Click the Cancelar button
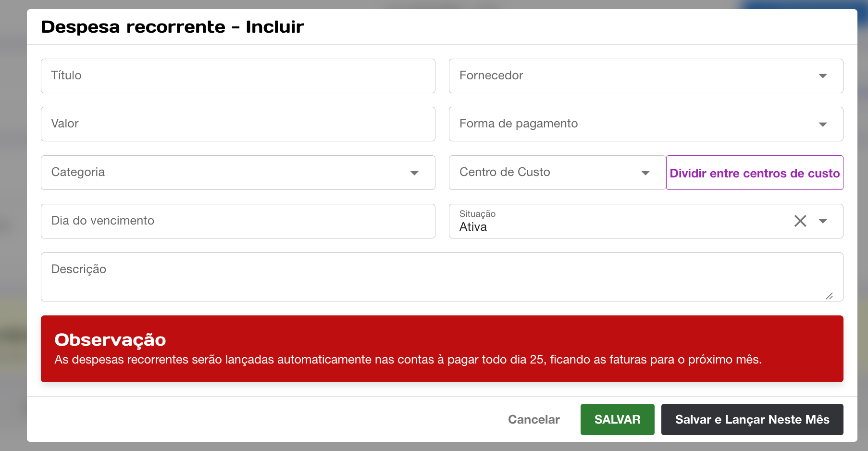This screenshot has height=451, width=868. coord(533,419)
